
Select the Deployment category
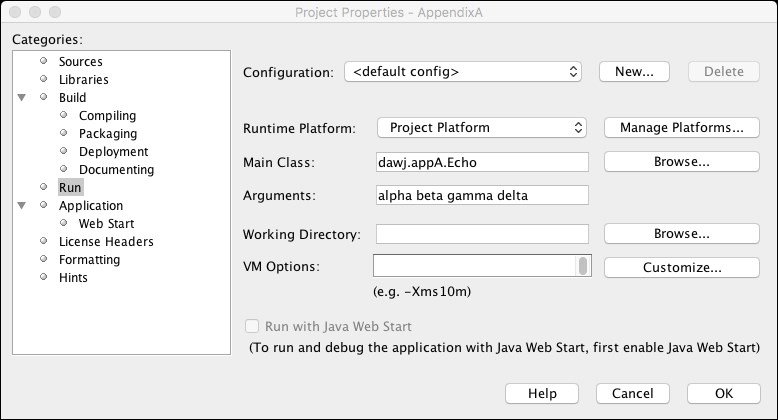coord(114,151)
